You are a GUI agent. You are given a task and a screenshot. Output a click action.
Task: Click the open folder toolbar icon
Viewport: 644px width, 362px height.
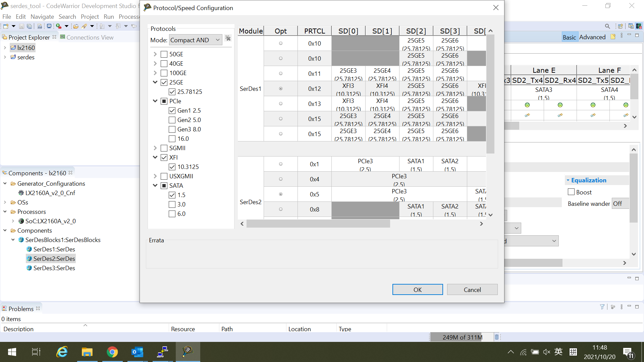76,26
